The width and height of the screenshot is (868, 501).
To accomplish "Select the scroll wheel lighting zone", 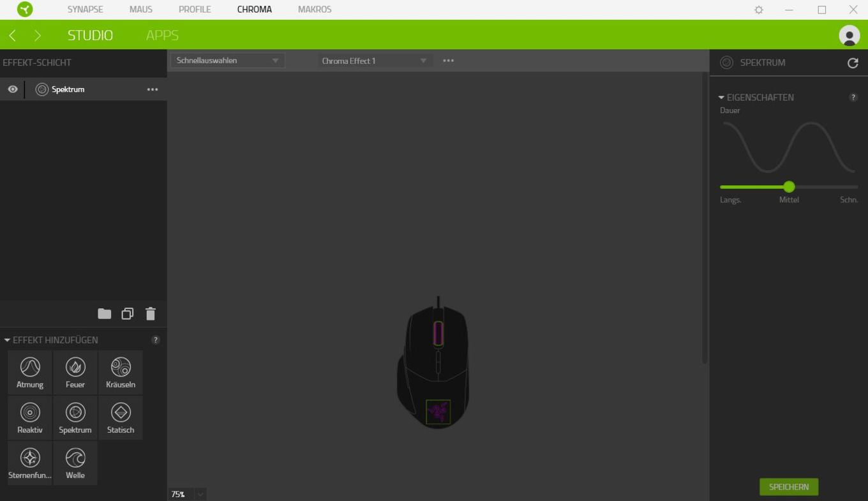I will point(438,333).
